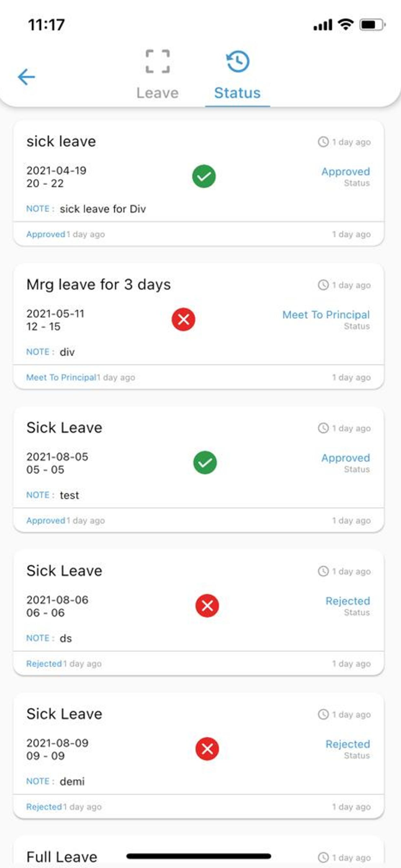Tap clock icon on Full Leave card
The width and height of the screenshot is (401, 868).
click(323, 858)
